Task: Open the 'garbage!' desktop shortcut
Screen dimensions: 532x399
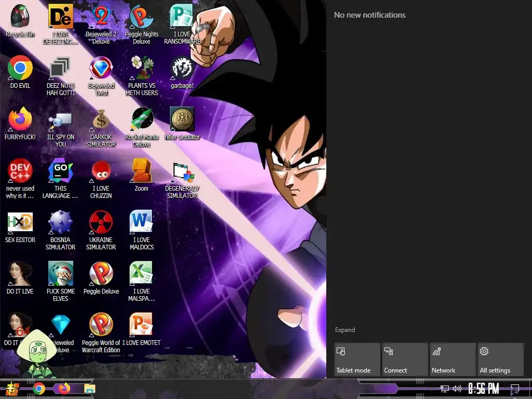Action: (x=182, y=72)
